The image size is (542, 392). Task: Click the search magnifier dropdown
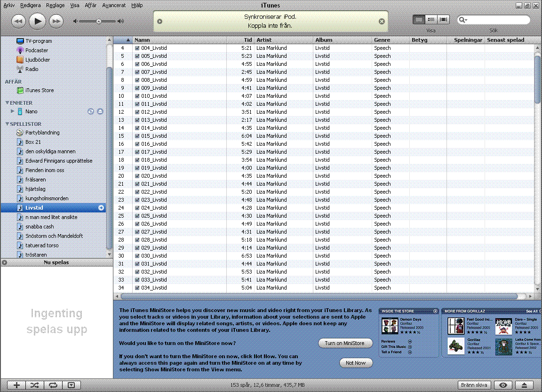(463, 20)
